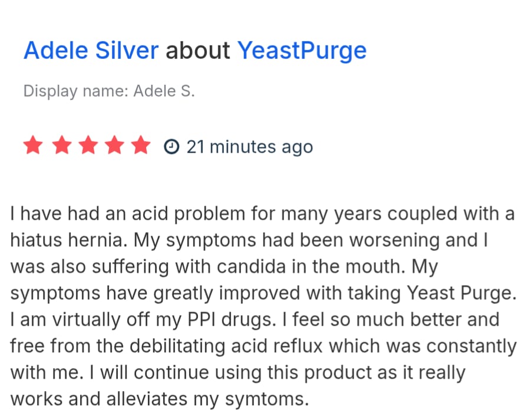Open the YeastPurge product link
The height and width of the screenshot is (420, 525).
point(302,51)
